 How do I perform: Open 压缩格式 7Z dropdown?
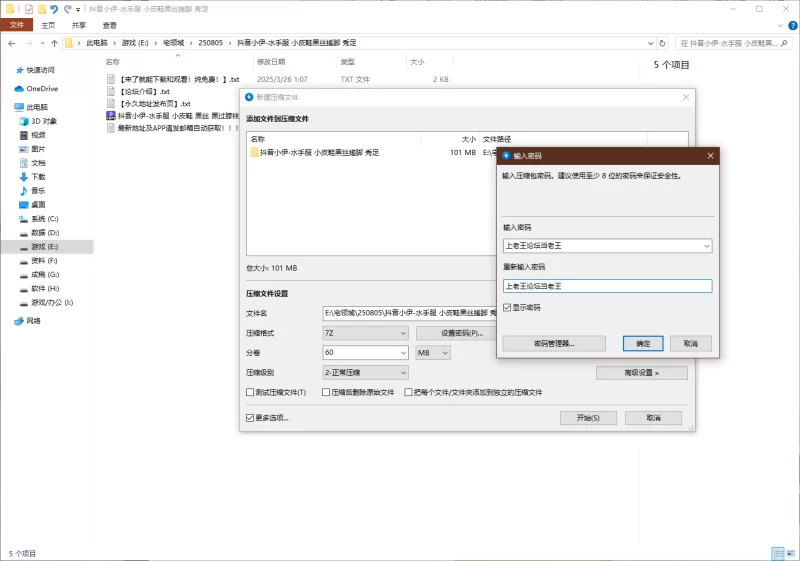click(365, 333)
